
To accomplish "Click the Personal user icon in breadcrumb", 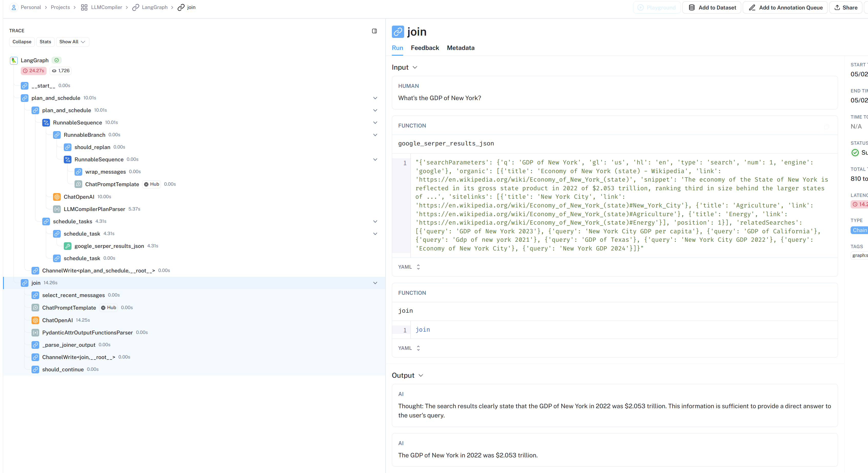I will 14,7.
